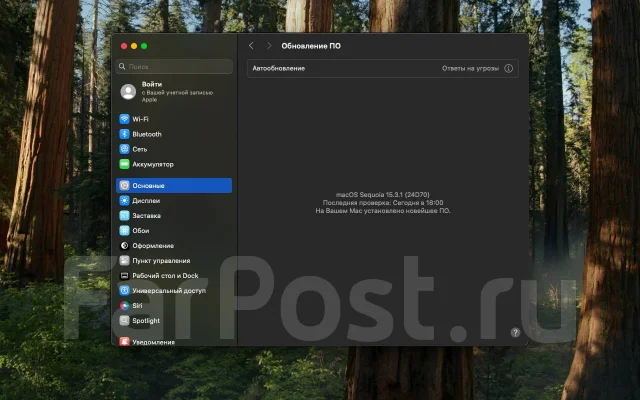Image resolution: width=640 pixels, height=400 pixels.
Task: Open the Уведомления bell icon
Action: tap(124, 342)
